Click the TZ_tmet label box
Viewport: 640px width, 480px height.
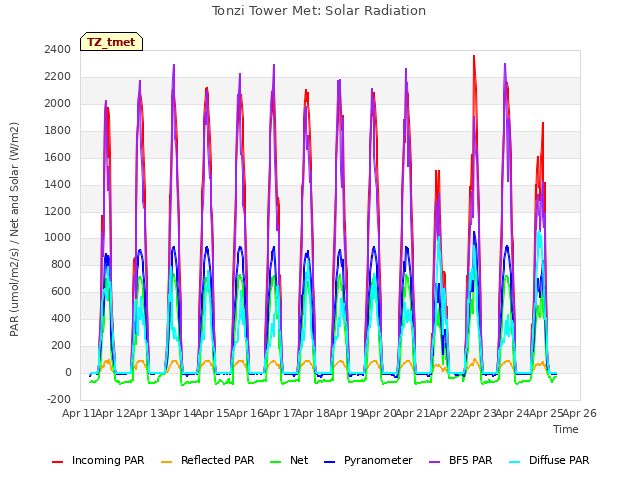[111, 42]
